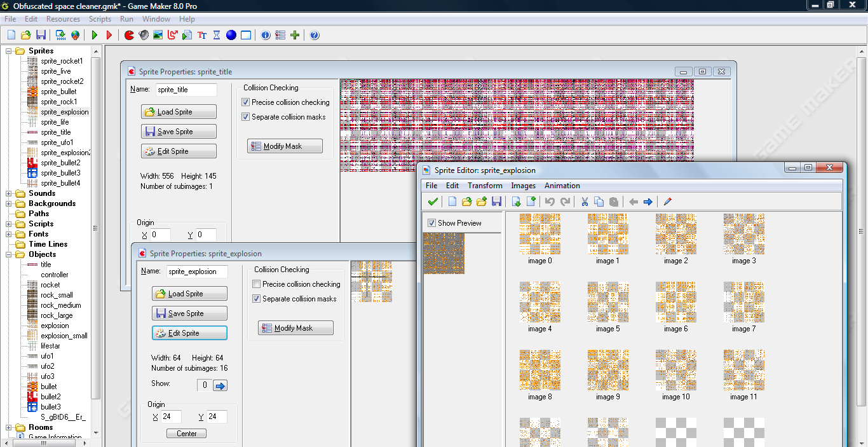Create a time line with hourglass icon
This screenshot has width=868, height=447.
(x=217, y=35)
